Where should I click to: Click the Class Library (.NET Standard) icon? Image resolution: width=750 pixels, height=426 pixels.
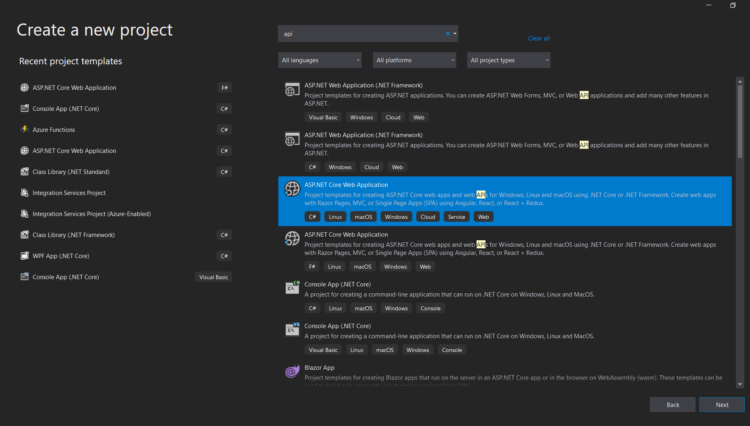point(24,172)
